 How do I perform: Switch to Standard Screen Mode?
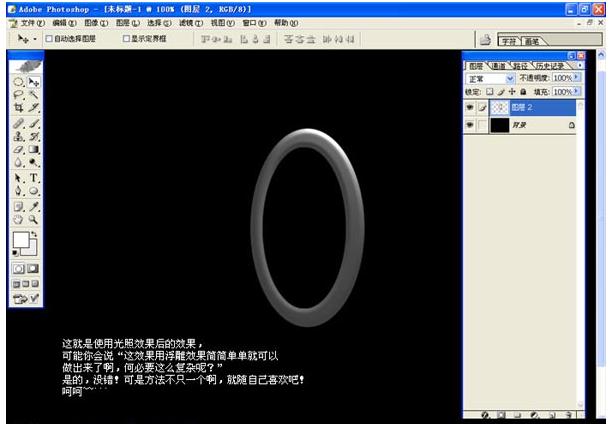pos(16,284)
